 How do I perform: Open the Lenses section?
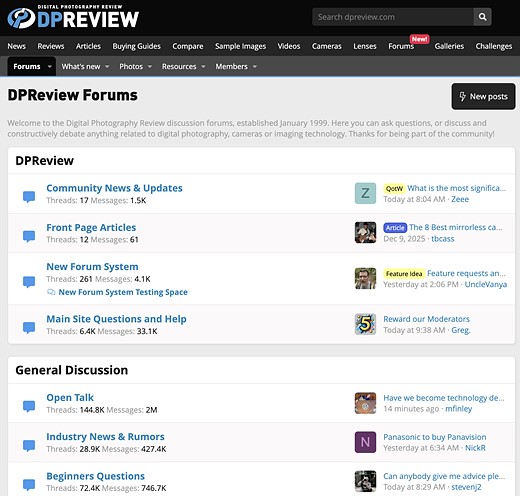coord(365,46)
